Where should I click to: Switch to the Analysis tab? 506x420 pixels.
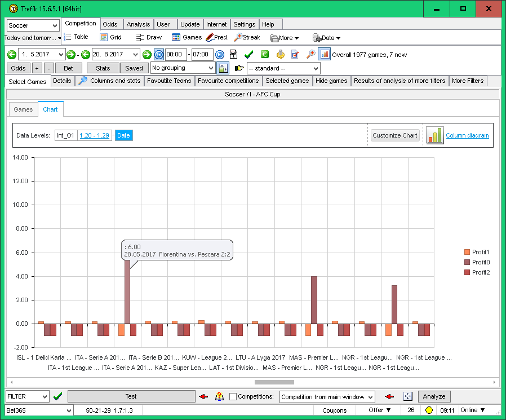[x=138, y=24]
